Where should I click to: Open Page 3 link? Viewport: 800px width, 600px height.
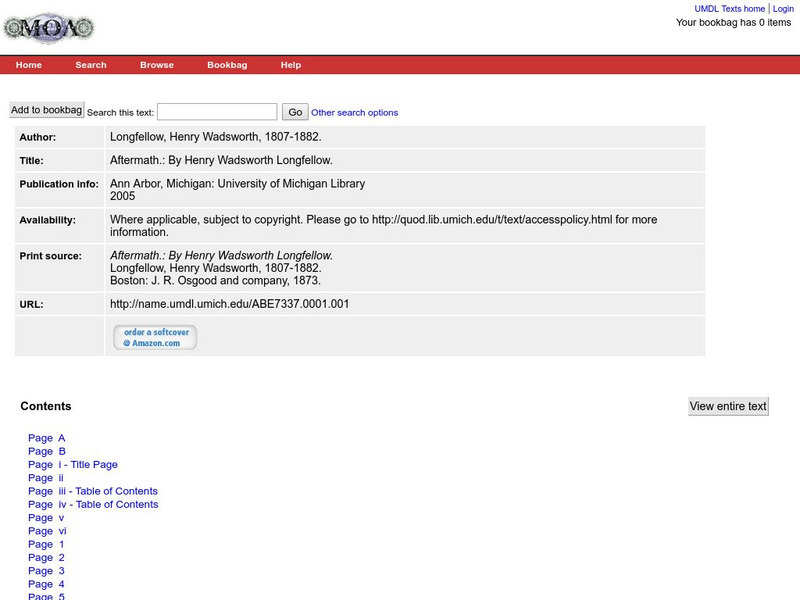coord(46,570)
